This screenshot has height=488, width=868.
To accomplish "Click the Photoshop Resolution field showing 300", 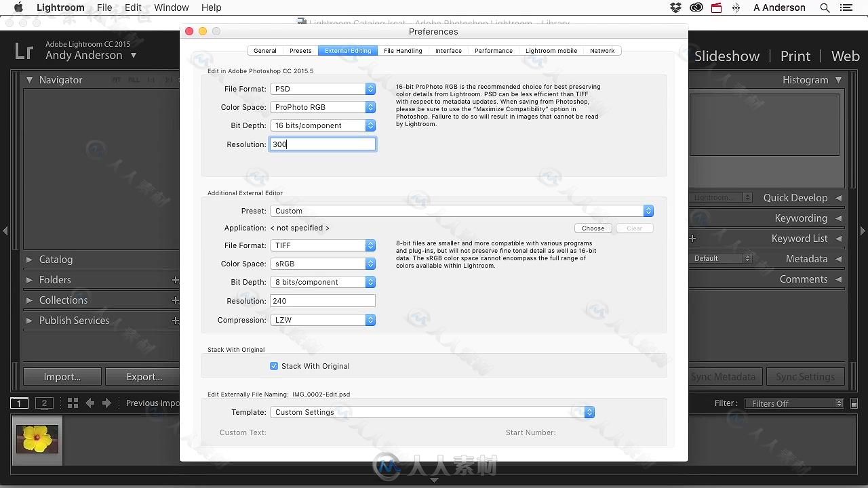I will [323, 144].
